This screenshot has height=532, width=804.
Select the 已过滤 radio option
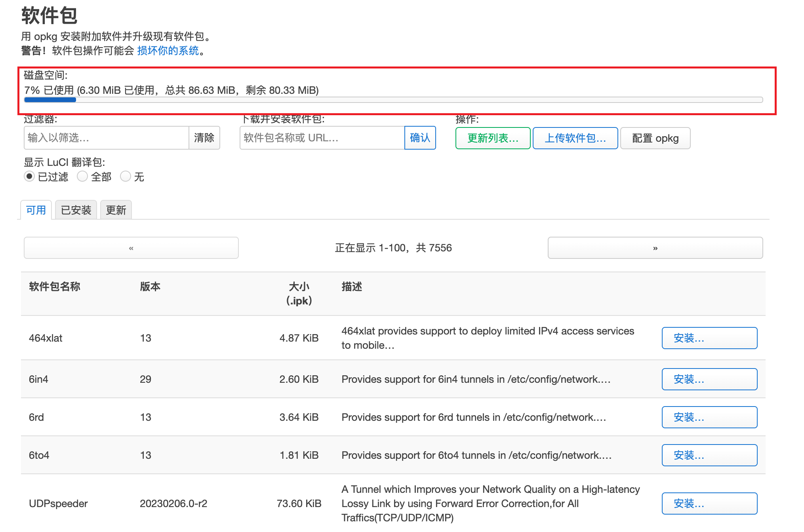[x=29, y=176]
